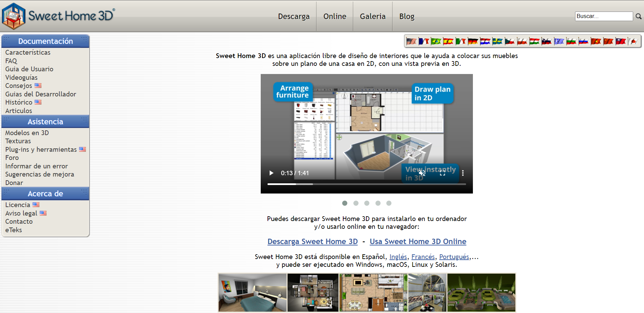Choose the Hungarian flag language
This screenshot has width=644, height=313.
[534, 41]
